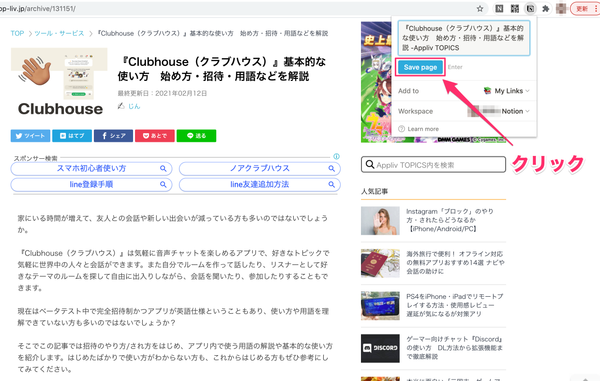Open the browser profile avatar
The width and height of the screenshot is (600, 381).
point(561,8)
